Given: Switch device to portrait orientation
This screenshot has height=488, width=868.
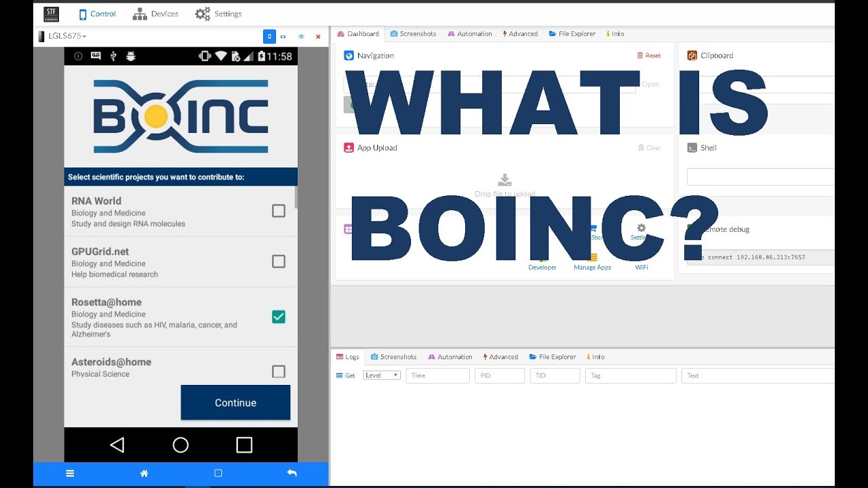Looking at the screenshot, I should [269, 37].
